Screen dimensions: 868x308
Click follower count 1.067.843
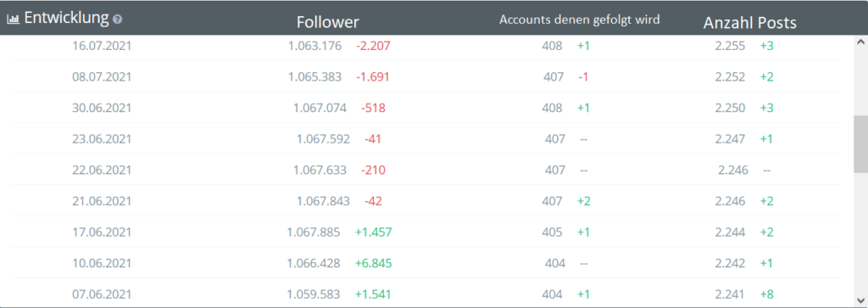(x=323, y=200)
